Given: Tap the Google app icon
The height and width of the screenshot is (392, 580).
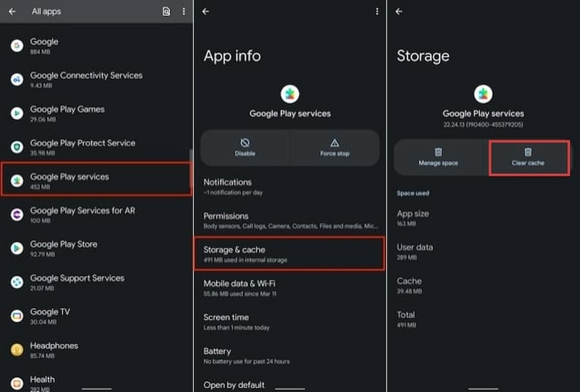Looking at the screenshot, I should pos(17,46).
